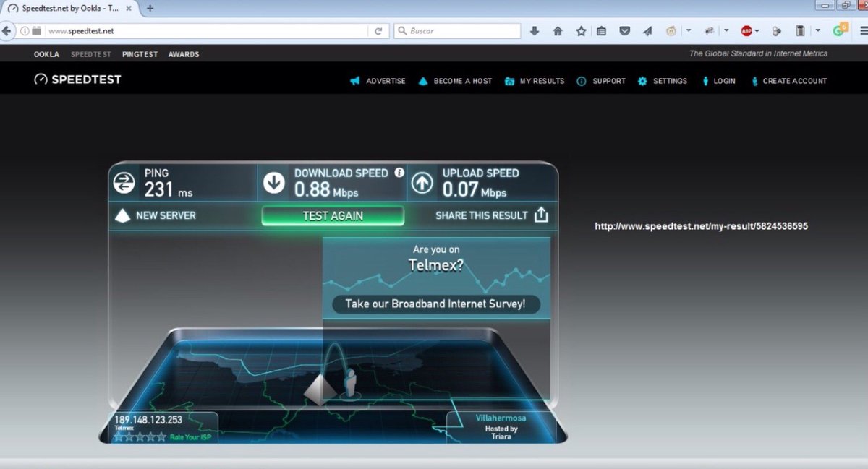Open site information icon in address bar
This screenshot has height=469, width=868.
pos(25,31)
